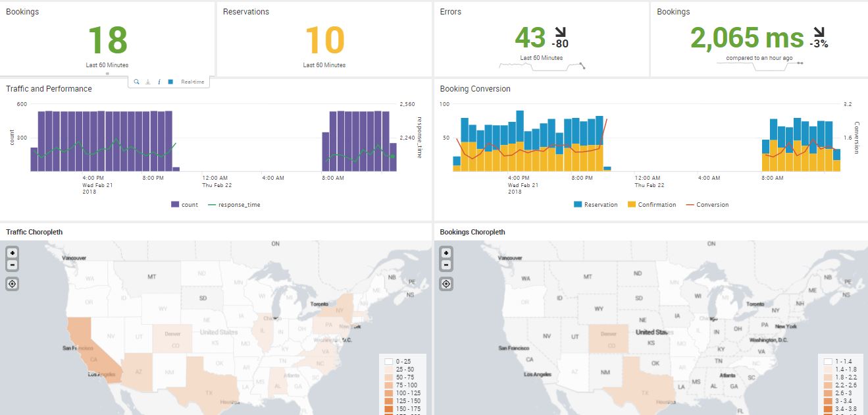
Task: Click the Reservations panel title
Action: click(x=246, y=12)
